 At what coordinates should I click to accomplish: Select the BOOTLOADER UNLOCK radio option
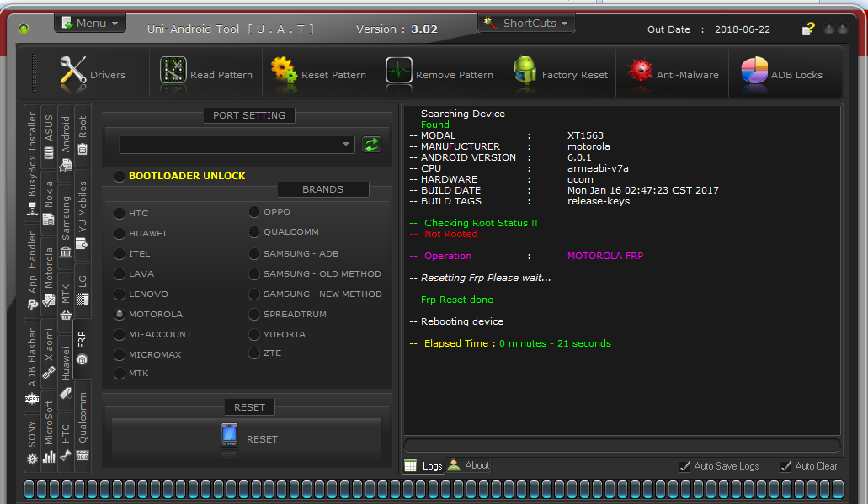click(x=119, y=176)
